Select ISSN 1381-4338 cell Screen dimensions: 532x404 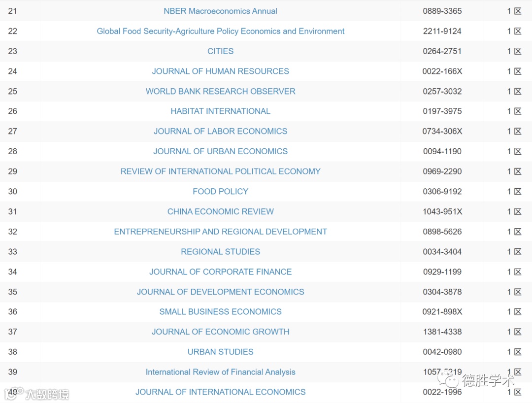[442, 332]
